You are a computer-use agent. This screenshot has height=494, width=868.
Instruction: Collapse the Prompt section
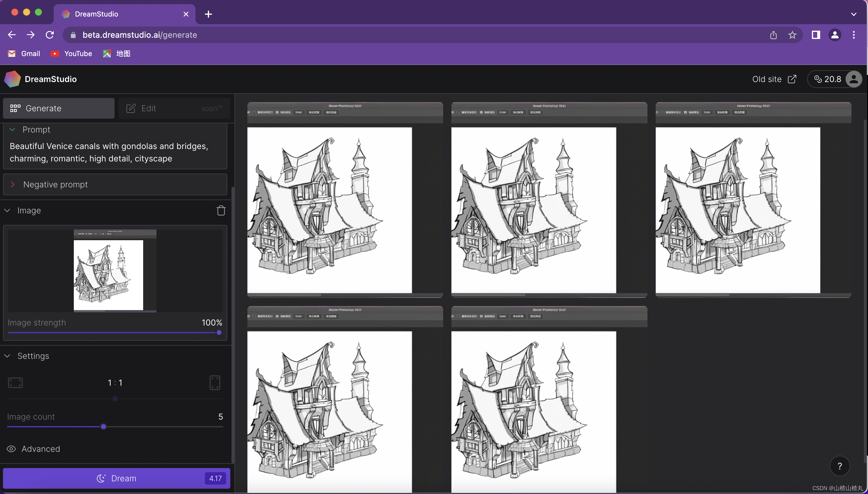coord(13,130)
